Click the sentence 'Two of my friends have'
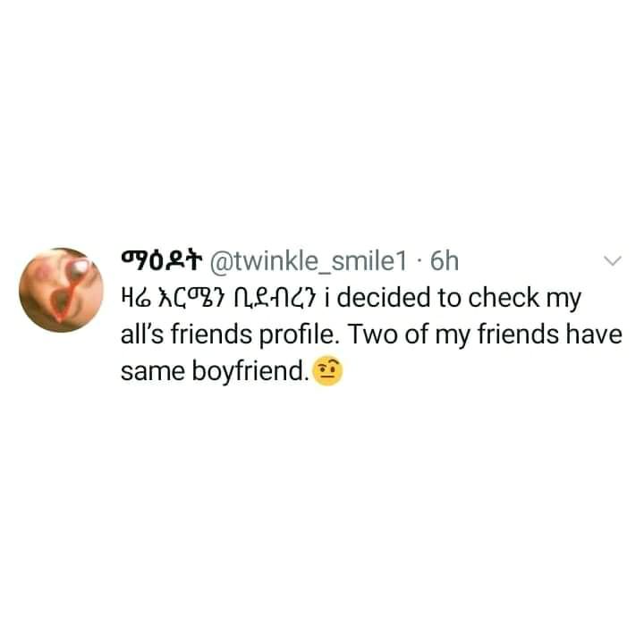Screen dimensions: 644x644 (486, 334)
